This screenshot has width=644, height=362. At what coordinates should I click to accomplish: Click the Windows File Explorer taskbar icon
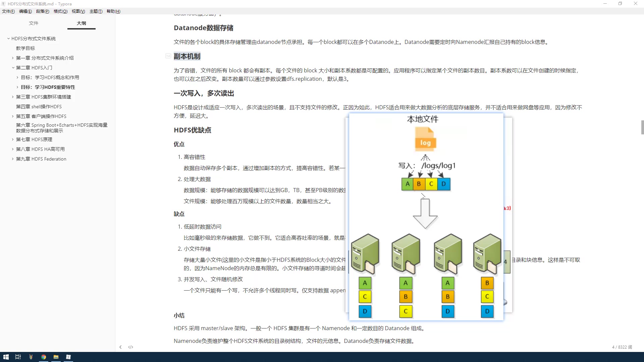[x=56, y=357]
